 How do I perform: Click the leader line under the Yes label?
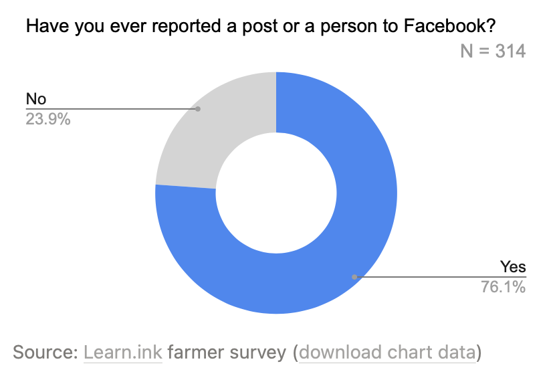coord(441,277)
